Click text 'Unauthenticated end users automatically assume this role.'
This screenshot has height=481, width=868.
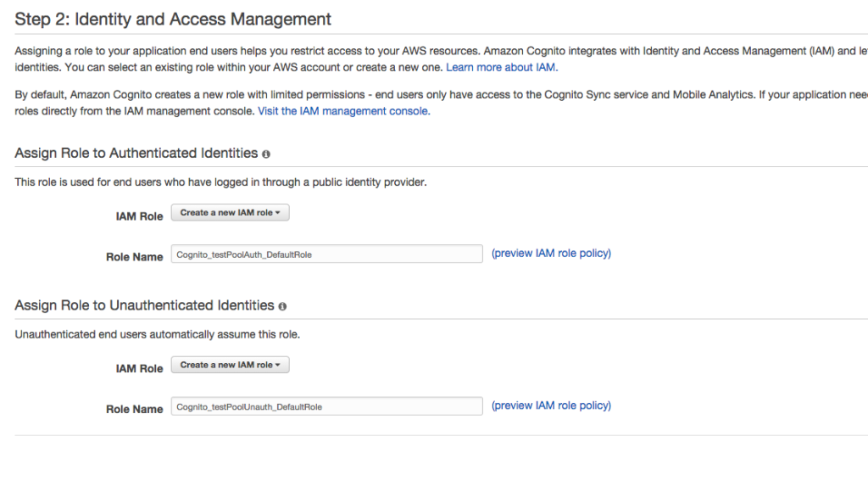click(x=157, y=335)
